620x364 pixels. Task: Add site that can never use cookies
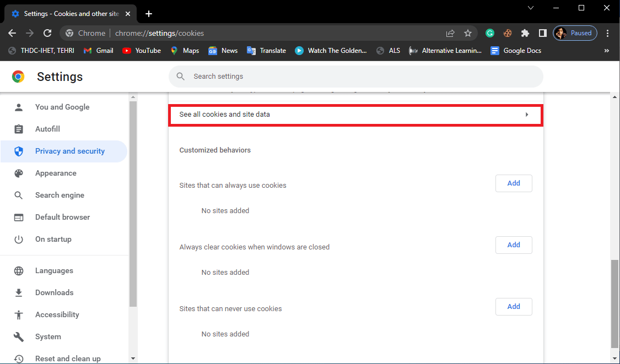pyautogui.click(x=514, y=307)
